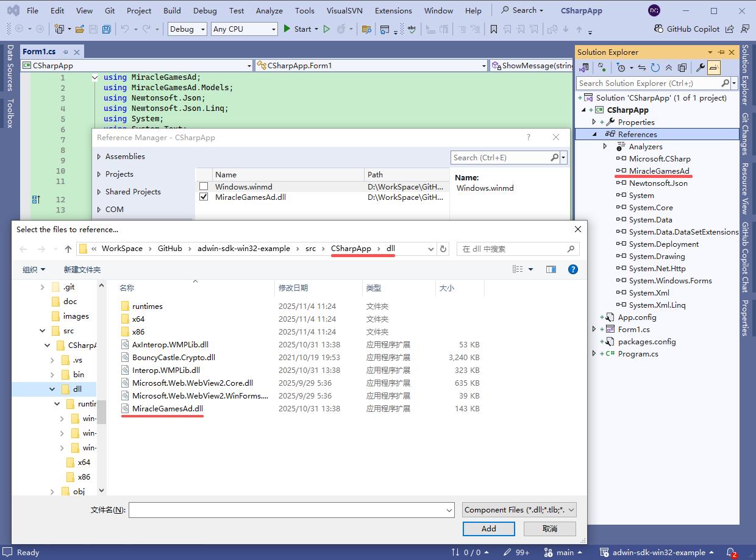The image size is (756, 560).
Task: Click the Add button in file dialog
Action: tap(488, 528)
